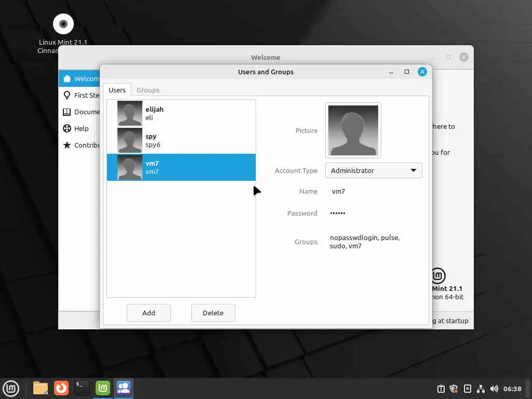Select the Users tab
Viewport: 532px width, 399px height.
click(x=117, y=90)
